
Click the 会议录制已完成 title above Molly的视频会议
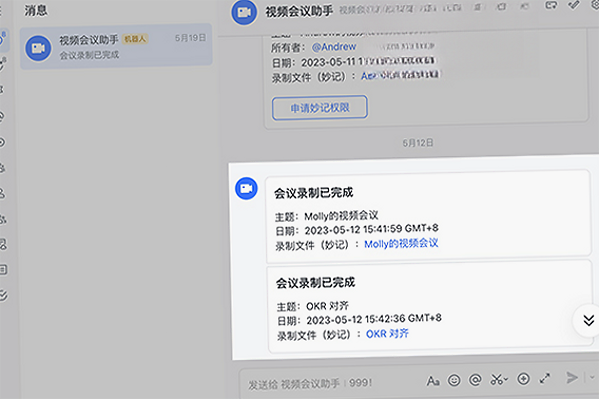314,193
